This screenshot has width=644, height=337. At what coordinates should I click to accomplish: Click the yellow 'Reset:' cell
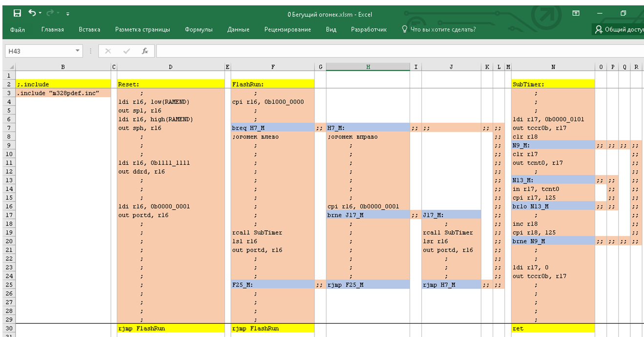pyautogui.click(x=170, y=84)
